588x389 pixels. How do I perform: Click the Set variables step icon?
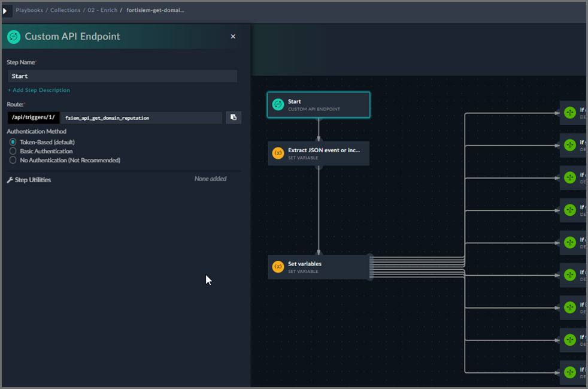click(x=278, y=267)
